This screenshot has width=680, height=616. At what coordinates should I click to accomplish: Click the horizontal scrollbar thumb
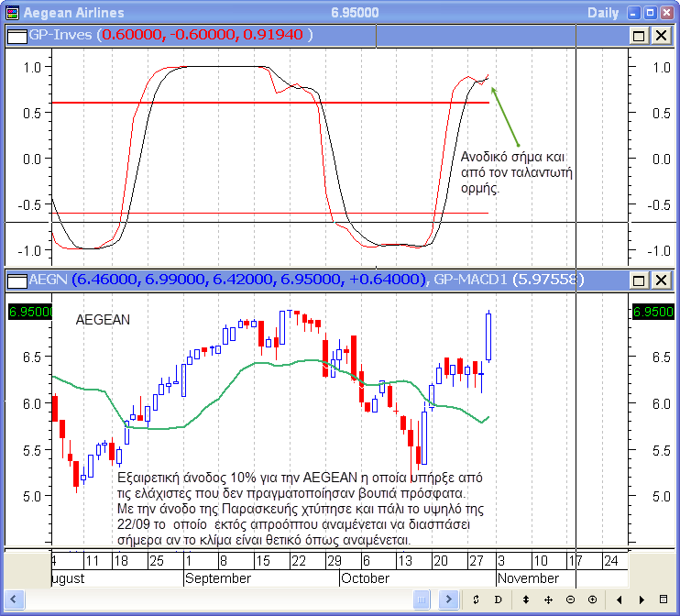[x=421, y=599]
